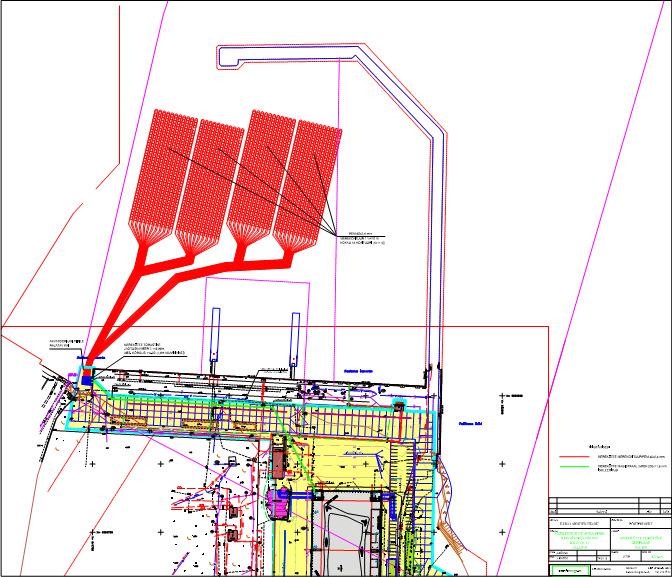This screenshot has width=672, height=577.
Task: Click the rightmost red hatched field block
Action: [307, 188]
